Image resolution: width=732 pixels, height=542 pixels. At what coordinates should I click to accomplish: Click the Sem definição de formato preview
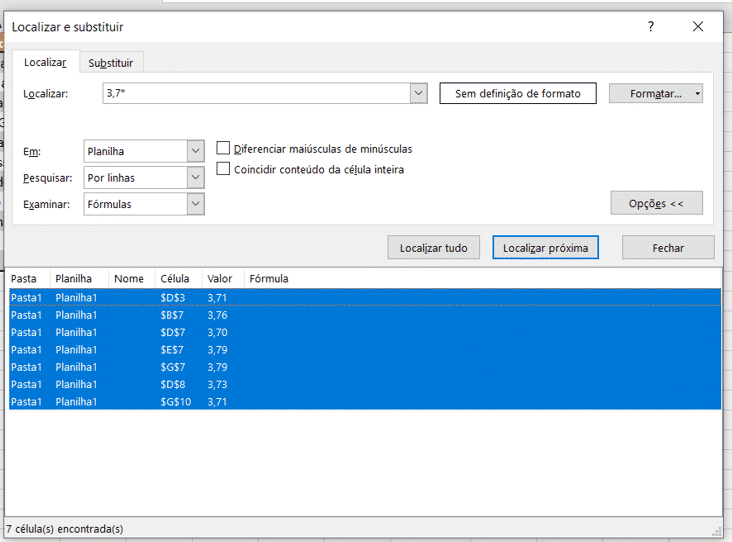518,93
